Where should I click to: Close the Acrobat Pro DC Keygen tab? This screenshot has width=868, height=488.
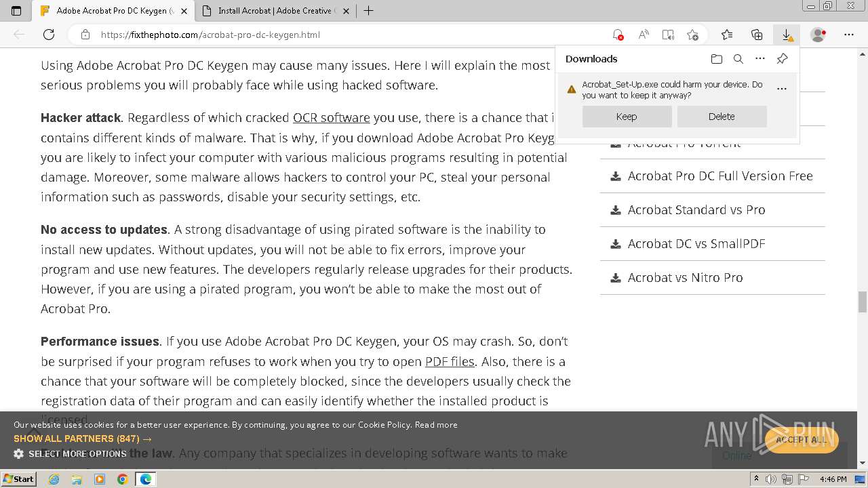coord(184,11)
